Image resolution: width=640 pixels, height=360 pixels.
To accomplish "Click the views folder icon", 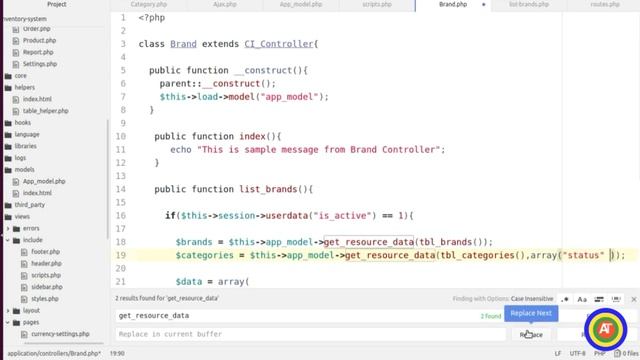I will click(8, 217).
